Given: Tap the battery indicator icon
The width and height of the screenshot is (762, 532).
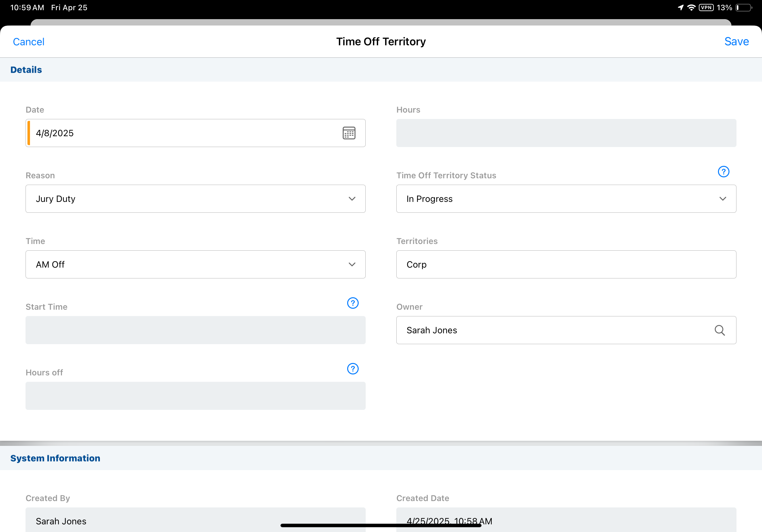Looking at the screenshot, I should pos(743,8).
